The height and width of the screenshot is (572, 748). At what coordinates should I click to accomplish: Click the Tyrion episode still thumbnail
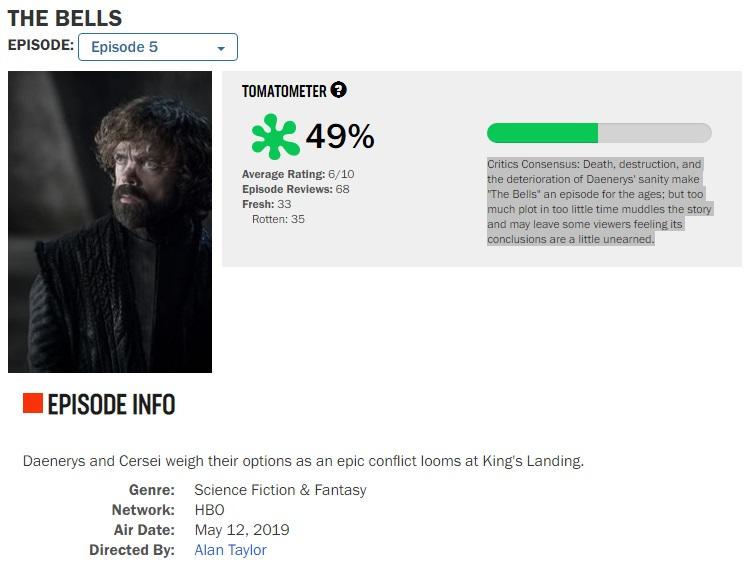click(110, 222)
